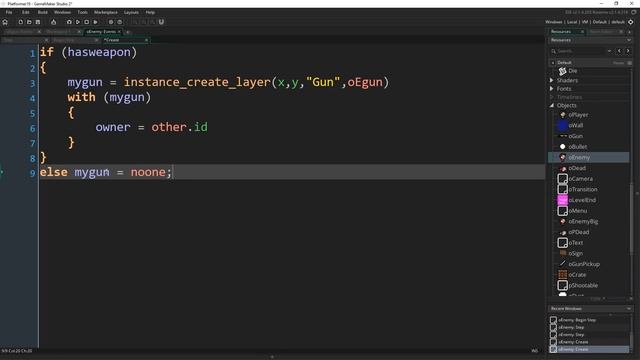
Task: Select the oSign object
Action: click(576, 253)
